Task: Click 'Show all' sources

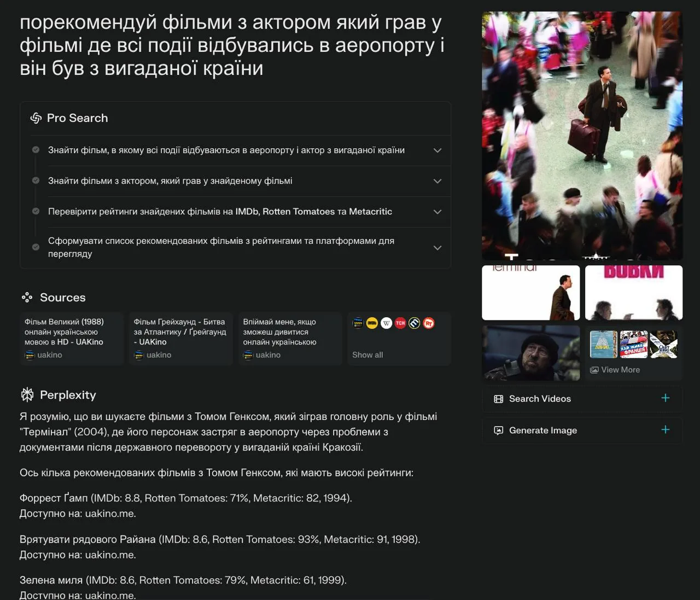Action: tap(367, 355)
